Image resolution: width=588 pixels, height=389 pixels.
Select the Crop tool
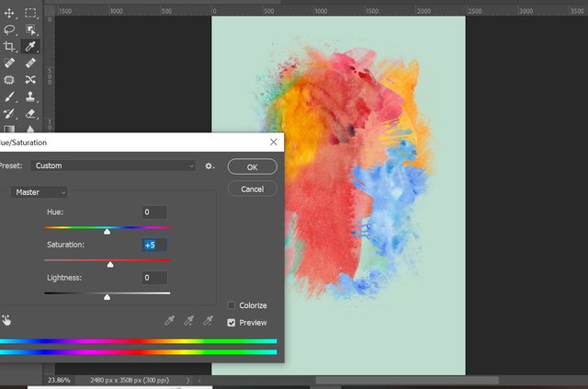pos(9,46)
